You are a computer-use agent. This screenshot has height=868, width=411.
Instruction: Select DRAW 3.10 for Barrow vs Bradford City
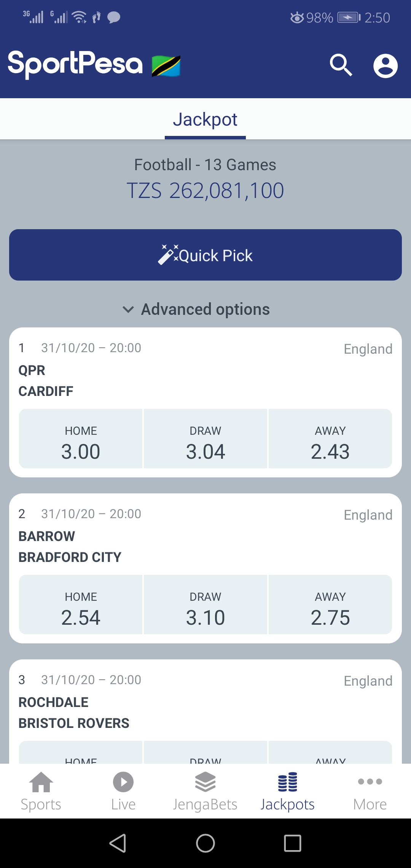coord(205,605)
